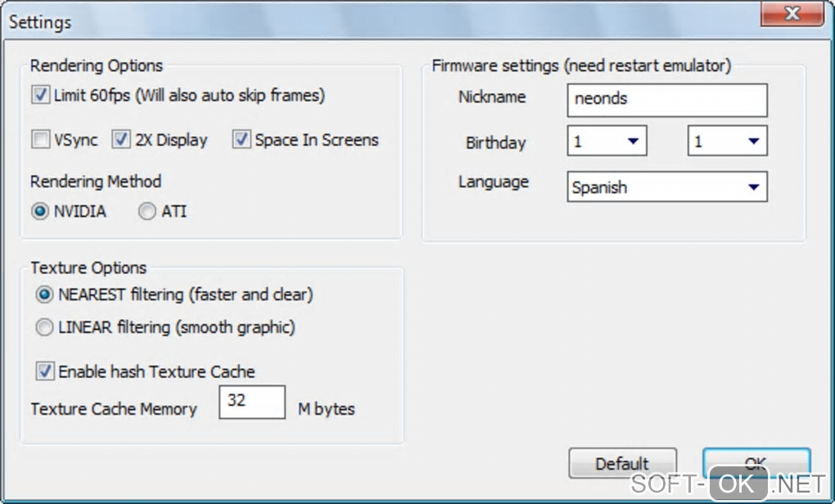The height and width of the screenshot is (504, 835).
Task: Select ATI rendering method
Action: coord(147,212)
